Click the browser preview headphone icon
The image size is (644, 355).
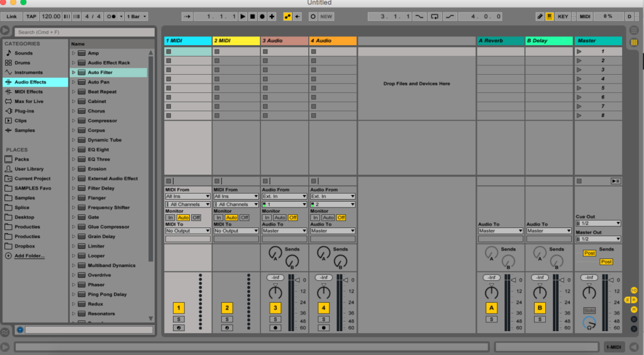19,330
